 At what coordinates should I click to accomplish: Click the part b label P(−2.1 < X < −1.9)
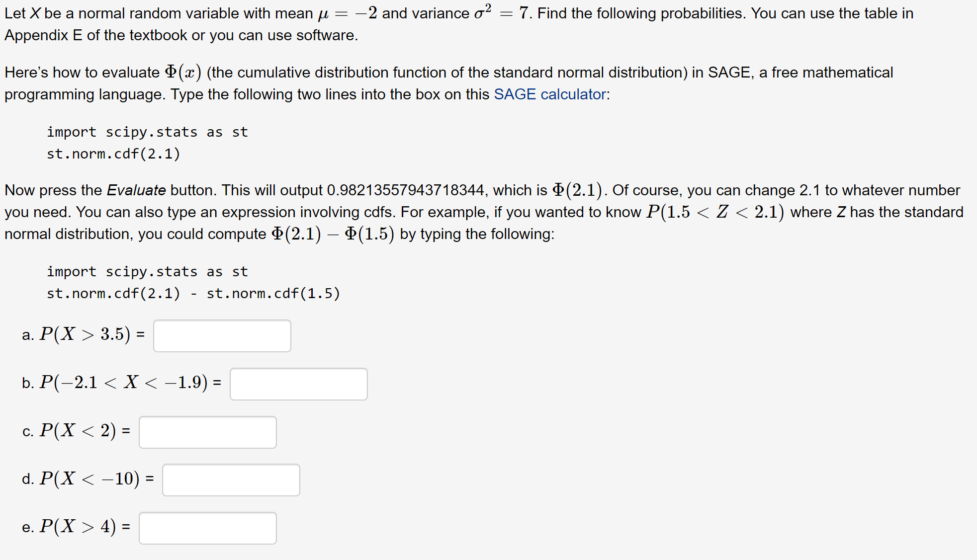pyautogui.click(x=123, y=383)
